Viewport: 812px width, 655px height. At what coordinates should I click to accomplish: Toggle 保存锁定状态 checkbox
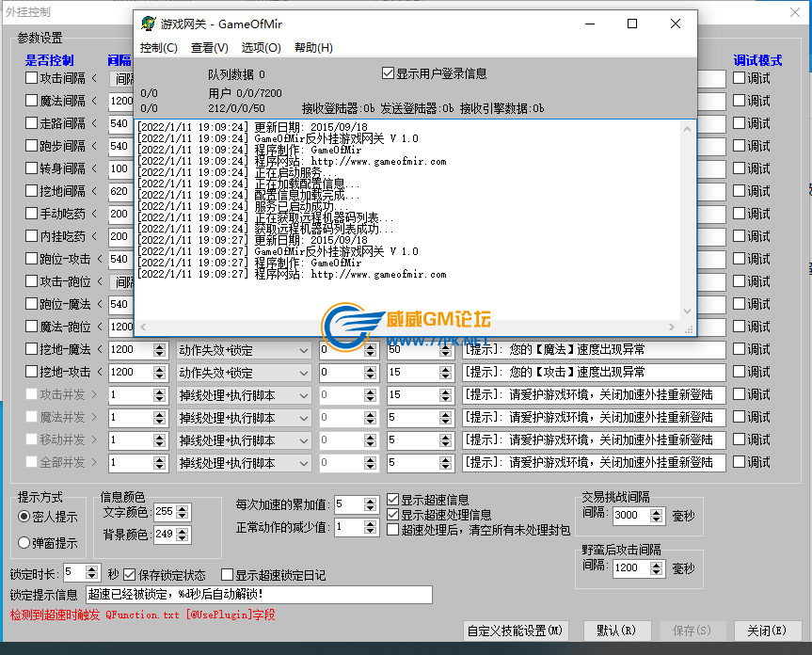pos(130,574)
